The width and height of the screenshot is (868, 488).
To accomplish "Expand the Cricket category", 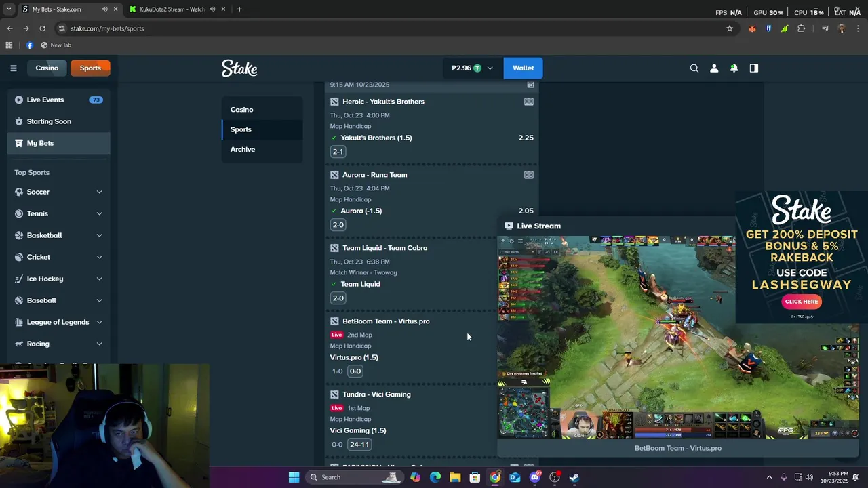I will pyautogui.click(x=99, y=257).
